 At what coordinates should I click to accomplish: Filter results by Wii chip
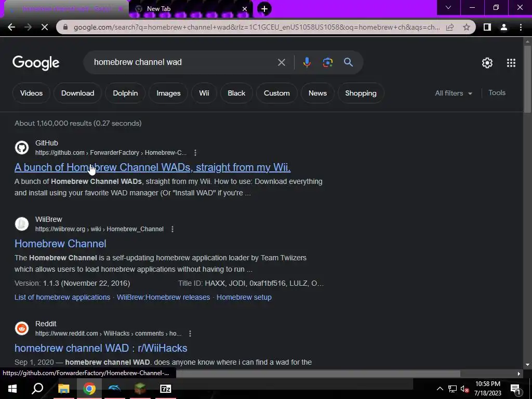(204, 94)
